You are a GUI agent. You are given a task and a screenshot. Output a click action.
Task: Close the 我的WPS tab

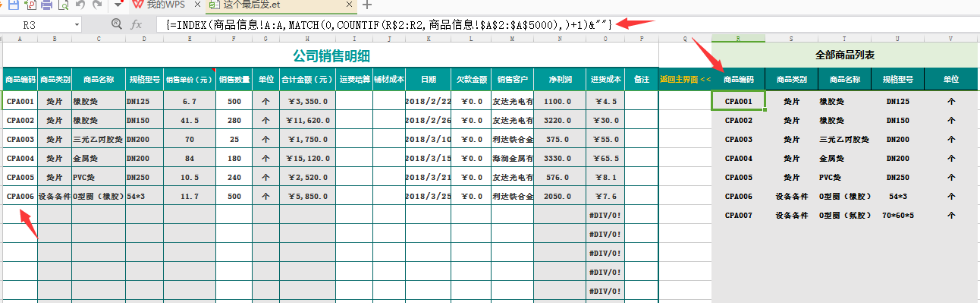tap(197, 5)
